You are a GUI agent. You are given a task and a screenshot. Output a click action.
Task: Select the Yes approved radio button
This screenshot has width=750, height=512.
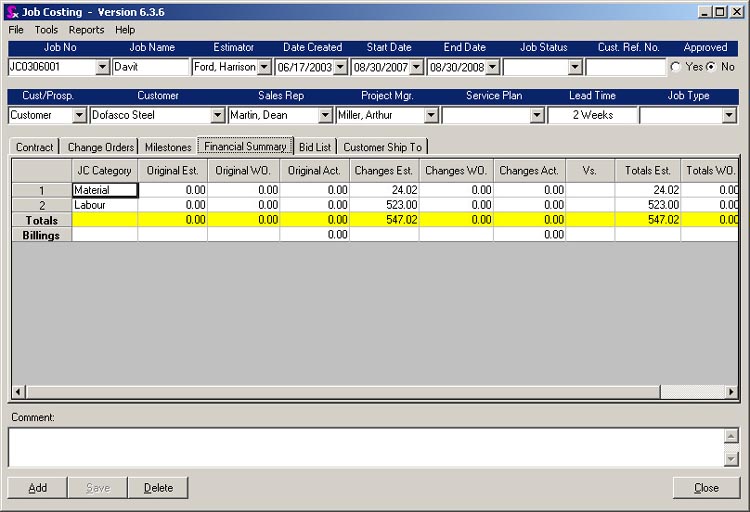pos(677,67)
